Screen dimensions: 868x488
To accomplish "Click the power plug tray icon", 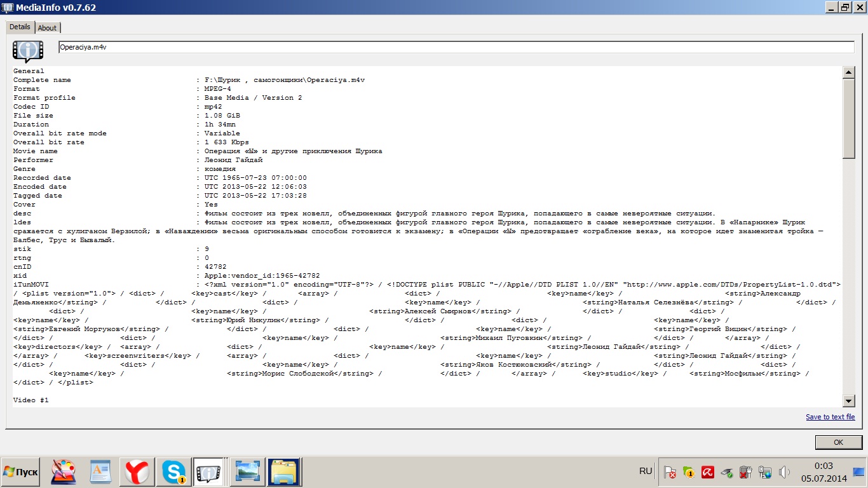I will [746, 472].
